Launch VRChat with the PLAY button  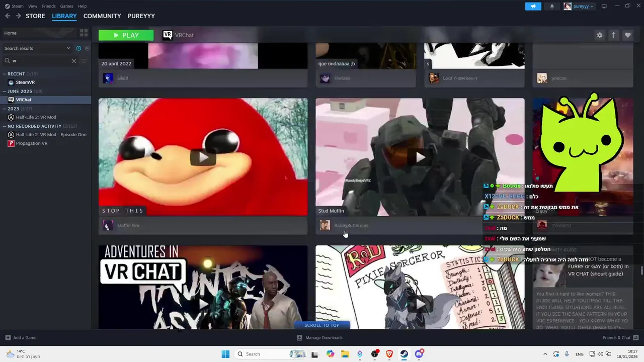[x=126, y=35]
